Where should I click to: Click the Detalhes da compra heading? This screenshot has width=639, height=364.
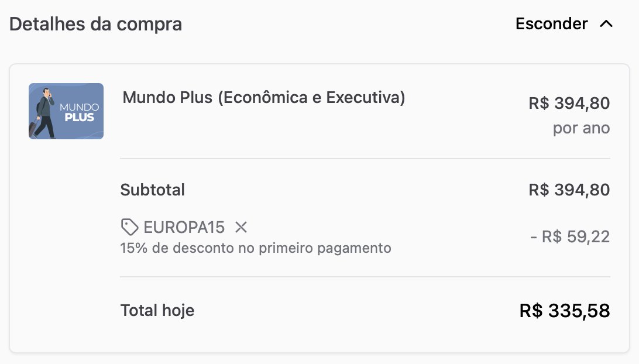click(x=96, y=24)
